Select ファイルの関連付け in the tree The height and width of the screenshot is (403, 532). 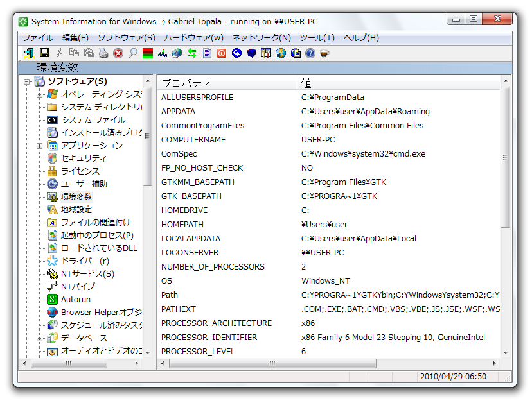tap(96, 222)
